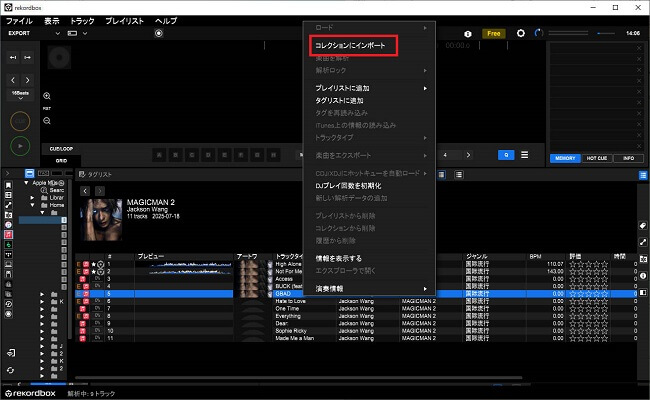Jump to previous track cue arrow
The height and width of the screenshot is (400, 650).
(x=13, y=57)
